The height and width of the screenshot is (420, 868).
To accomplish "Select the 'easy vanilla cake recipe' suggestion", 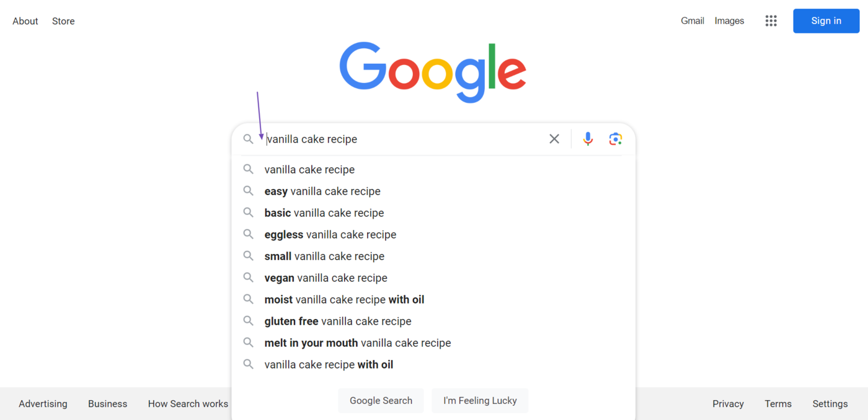I will coord(322,191).
